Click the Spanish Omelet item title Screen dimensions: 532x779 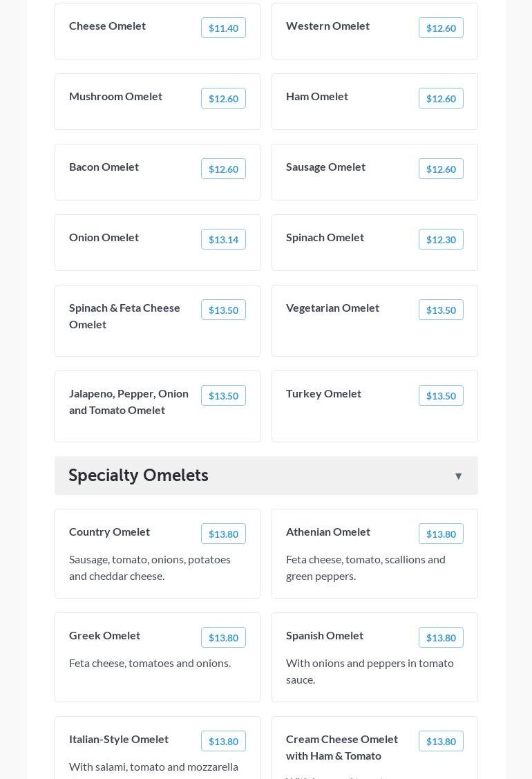[325, 635]
